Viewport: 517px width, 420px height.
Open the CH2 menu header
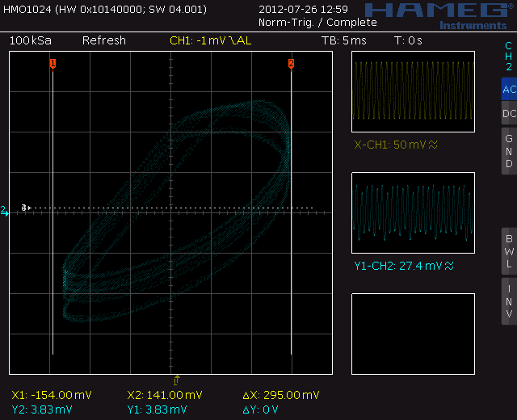(508, 56)
